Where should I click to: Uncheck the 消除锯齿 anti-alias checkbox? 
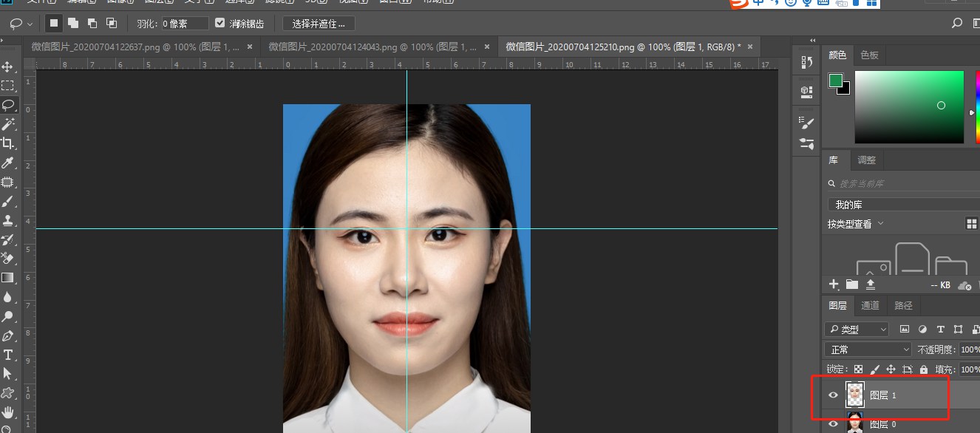click(x=220, y=24)
